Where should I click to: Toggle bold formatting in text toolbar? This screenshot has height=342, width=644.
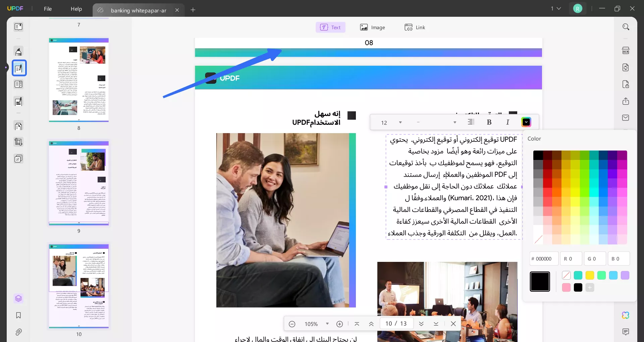pyautogui.click(x=489, y=122)
